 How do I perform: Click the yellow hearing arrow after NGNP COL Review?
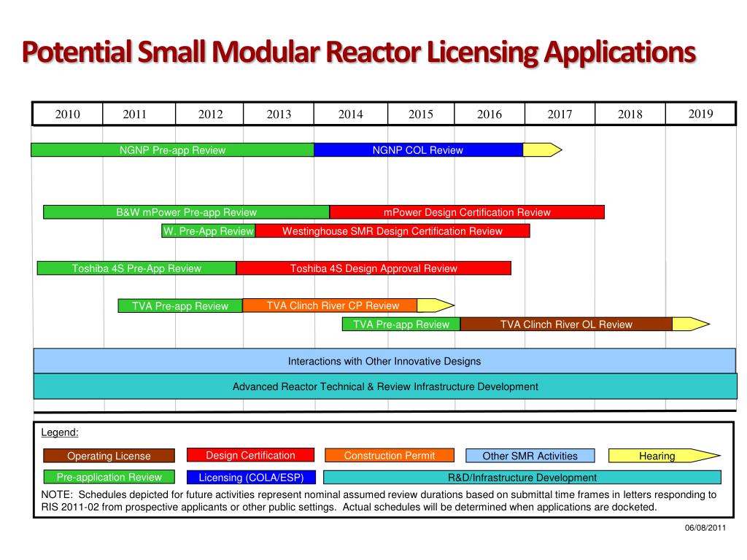[542, 150]
